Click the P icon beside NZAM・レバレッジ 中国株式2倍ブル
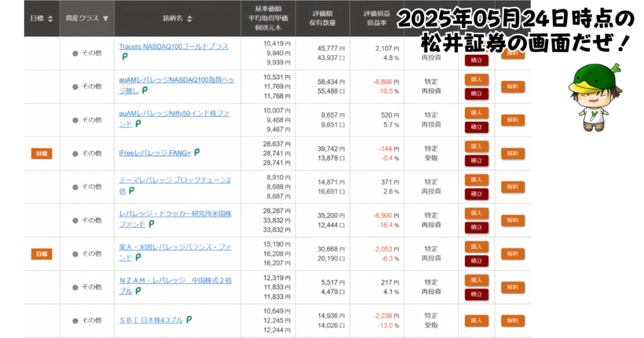This screenshot has height=338, width=644. (138, 291)
